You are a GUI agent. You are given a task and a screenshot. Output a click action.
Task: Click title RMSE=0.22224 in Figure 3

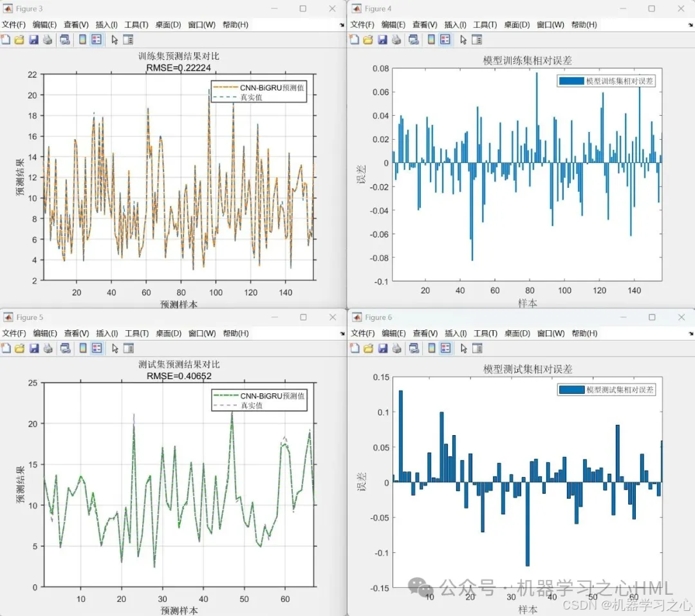pos(179,68)
